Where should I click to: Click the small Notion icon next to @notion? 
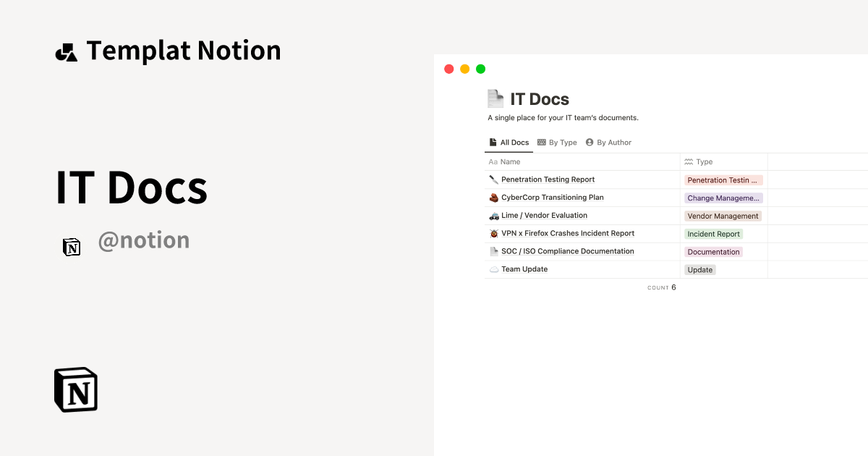click(x=72, y=247)
